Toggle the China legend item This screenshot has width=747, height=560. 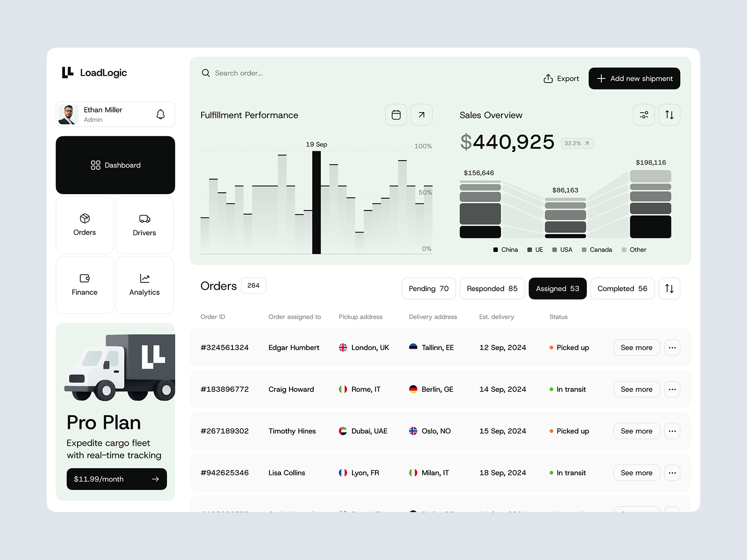pos(505,250)
